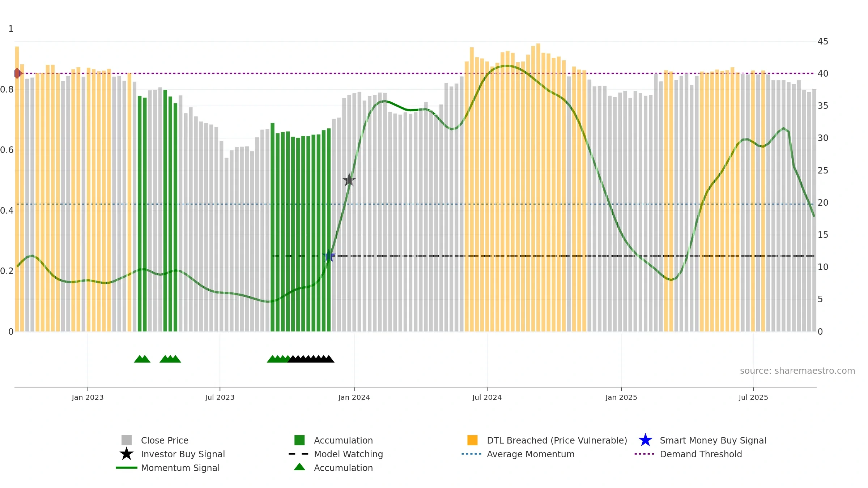Click the blue Smart Money Buy Signal star in legend
The height and width of the screenshot is (488, 868).
click(645, 440)
